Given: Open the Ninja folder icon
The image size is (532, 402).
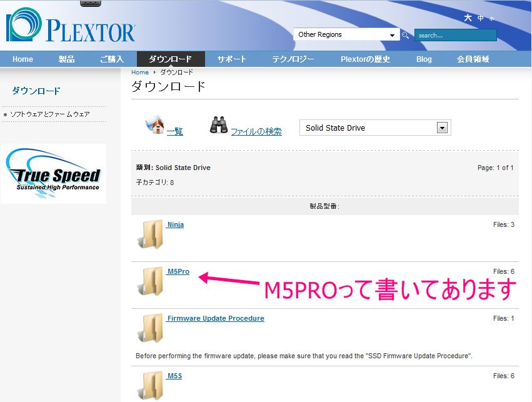Looking at the screenshot, I should pyautogui.click(x=151, y=234).
